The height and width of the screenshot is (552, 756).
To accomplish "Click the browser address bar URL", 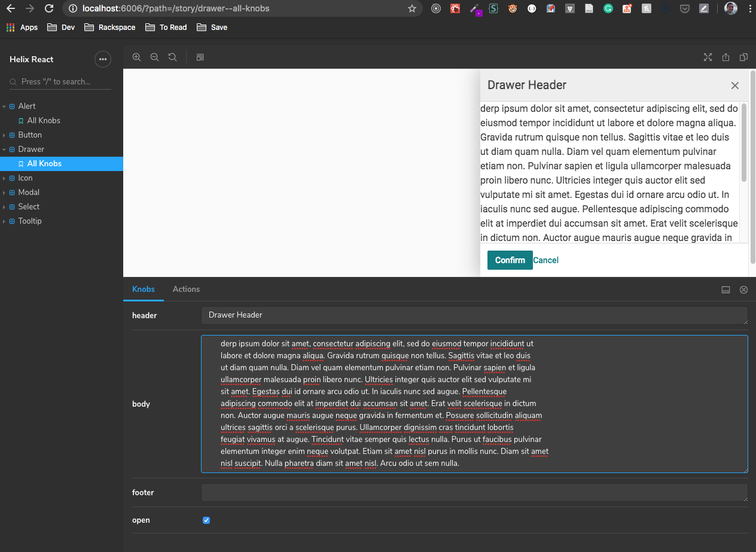I will [x=176, y=8].
